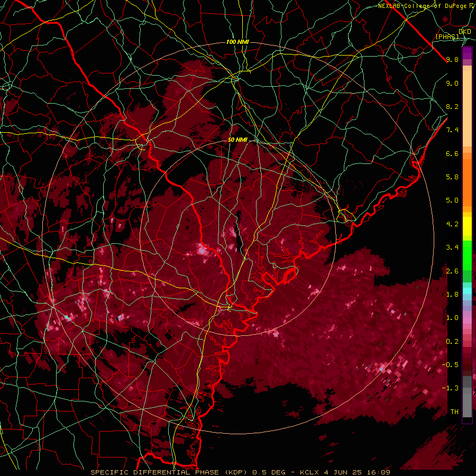The image size is (476, 476).
Task: Click the orange segment of the color bar
Action: click(467, 179)
